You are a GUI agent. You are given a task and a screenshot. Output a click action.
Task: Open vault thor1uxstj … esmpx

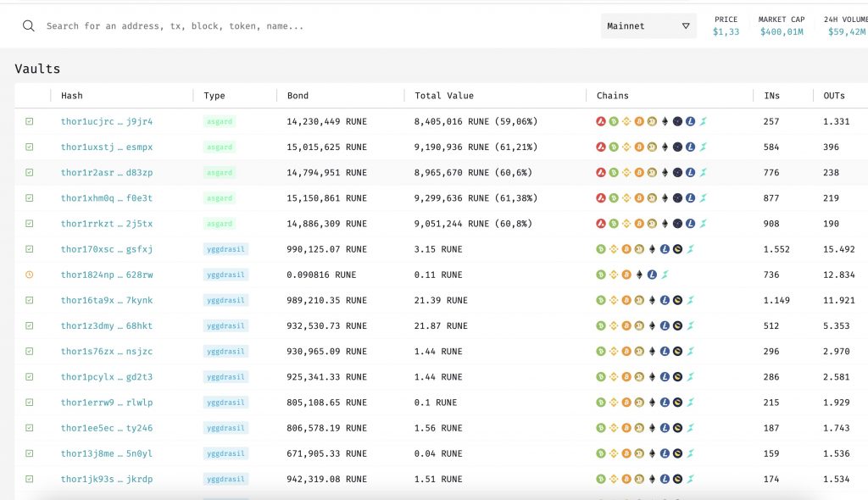(x=107, y=147)
